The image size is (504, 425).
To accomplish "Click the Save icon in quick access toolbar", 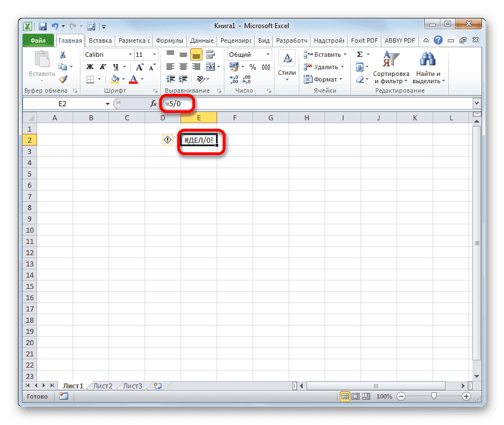I will point(42,26).
